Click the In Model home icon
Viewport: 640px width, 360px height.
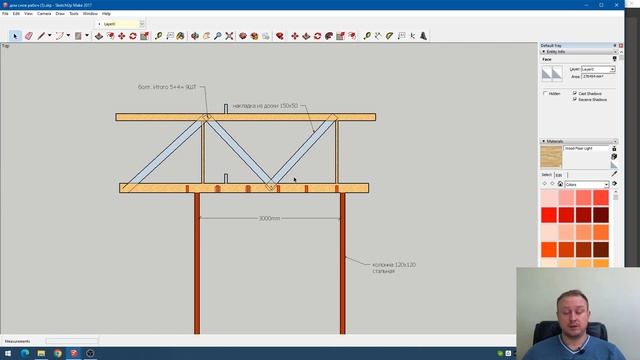click(x=560, y=184)
